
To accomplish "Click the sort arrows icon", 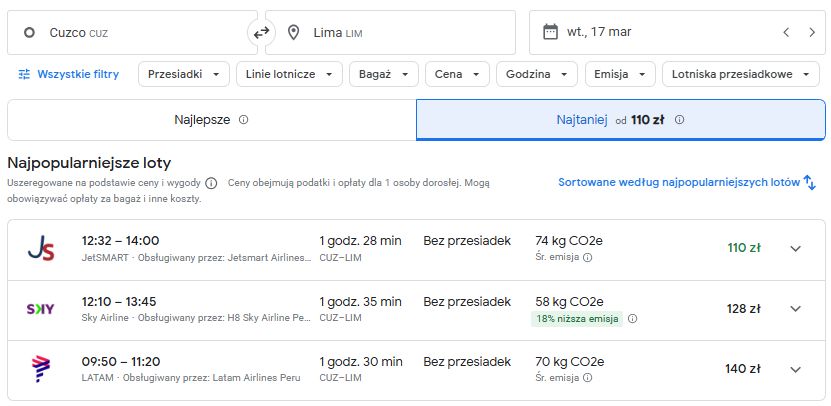I will click(x=809, y=182).
